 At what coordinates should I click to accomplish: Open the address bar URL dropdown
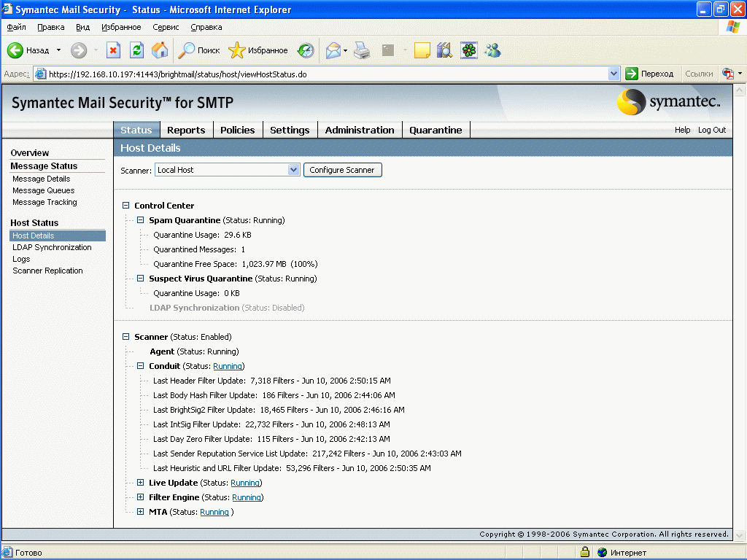614,74
